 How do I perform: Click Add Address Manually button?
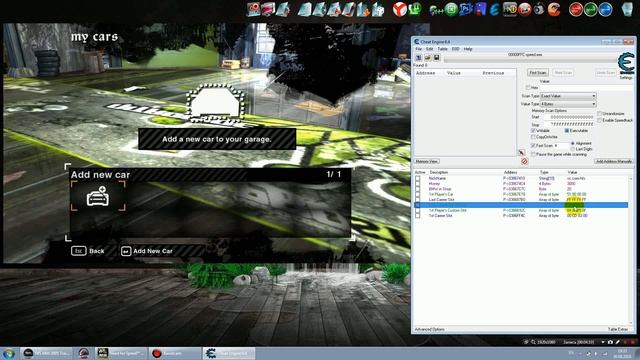pos(613,162)
